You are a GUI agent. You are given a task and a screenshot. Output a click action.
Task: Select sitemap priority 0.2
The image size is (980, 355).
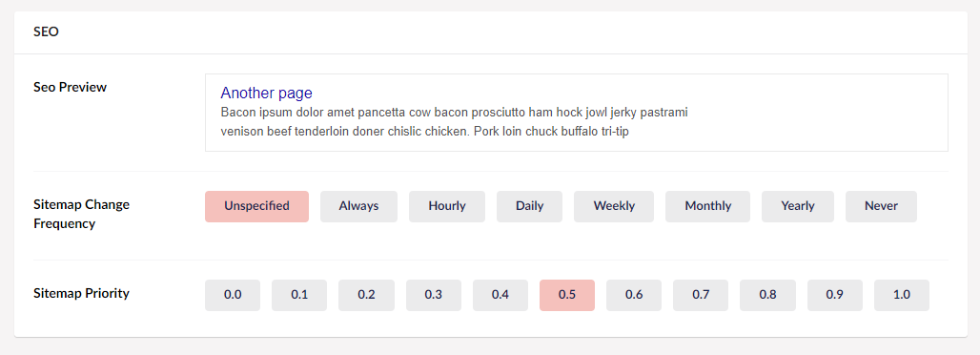coord(366,296)
